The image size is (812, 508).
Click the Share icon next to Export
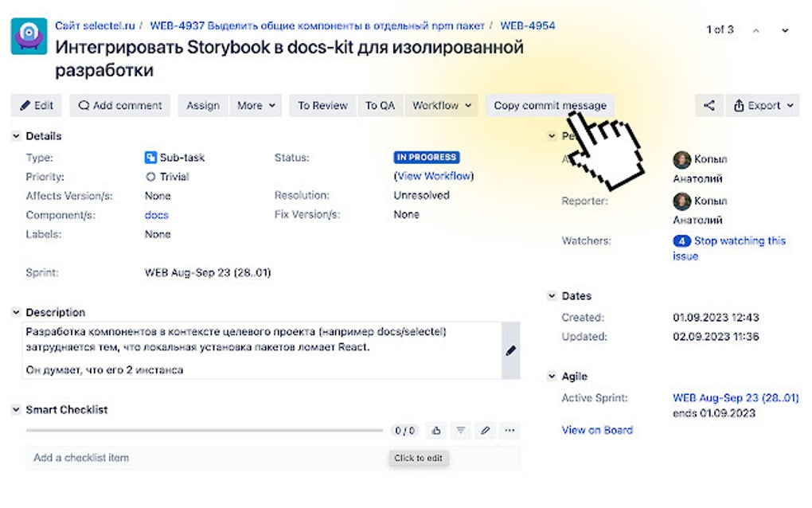(x=709, y=105)
